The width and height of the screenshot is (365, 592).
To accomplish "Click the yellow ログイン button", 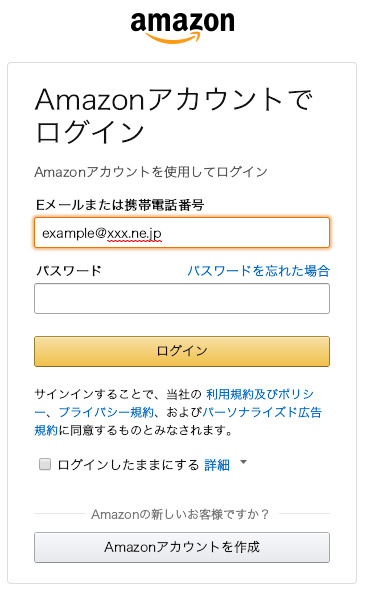I will 182,351.
